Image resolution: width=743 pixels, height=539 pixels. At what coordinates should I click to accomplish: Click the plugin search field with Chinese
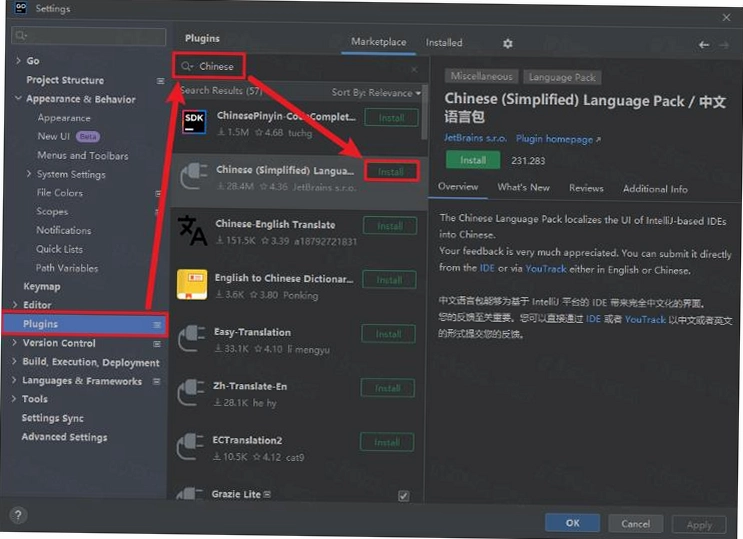(299, 67)
